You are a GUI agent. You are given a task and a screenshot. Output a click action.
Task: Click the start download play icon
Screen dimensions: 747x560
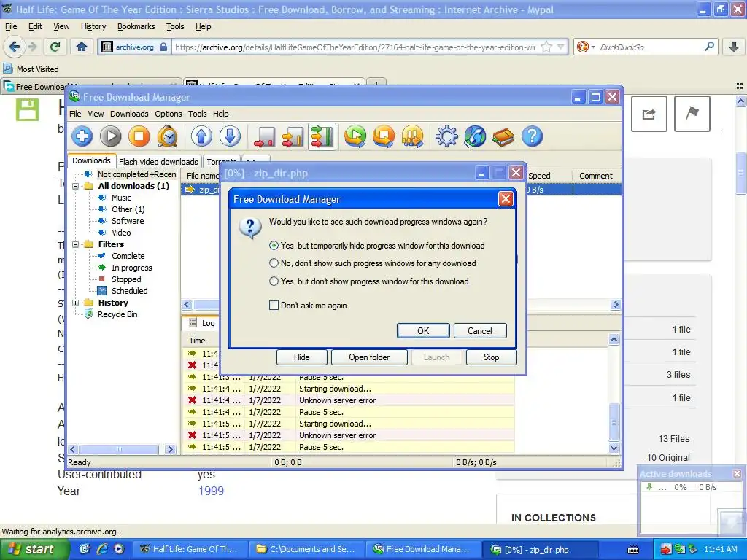[x=111, y=136]
